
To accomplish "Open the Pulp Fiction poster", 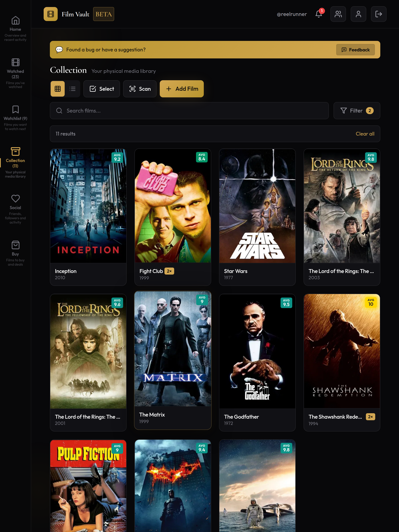I will [x=88, y=486].
